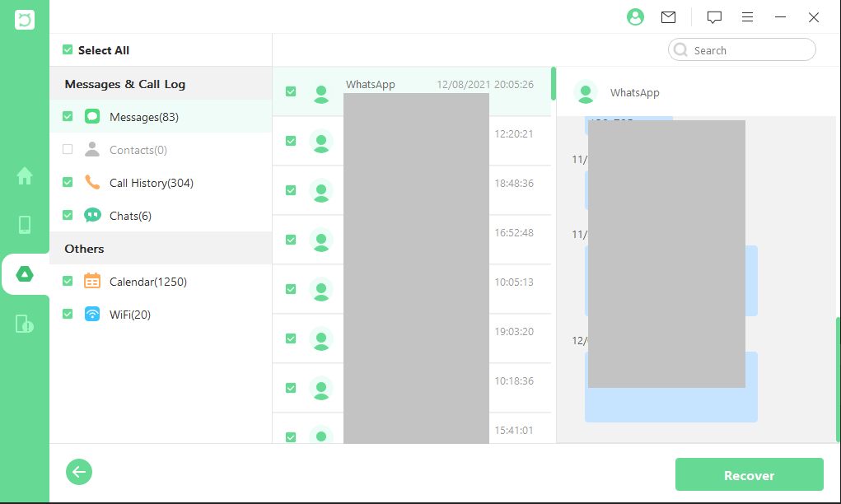Show the Calendar(1250) category
Viewport: 841px width, 504px height.
pos(147,282)
